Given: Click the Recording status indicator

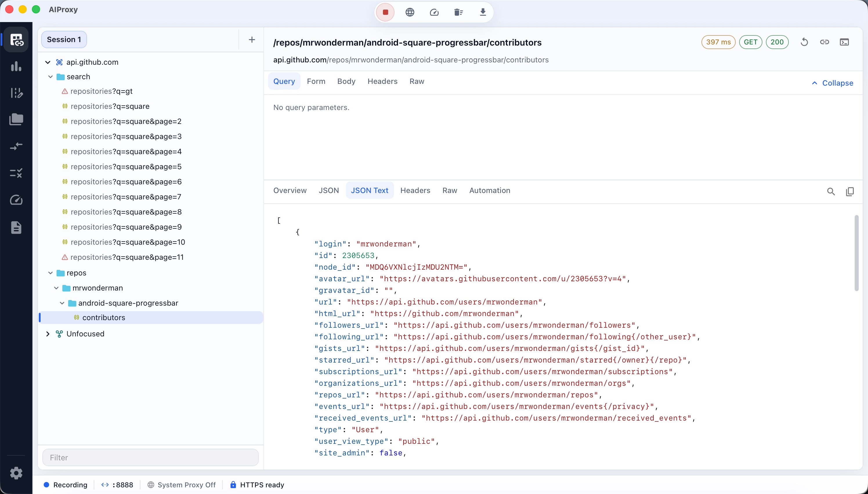Looking at the screenshot, I should [66, 485].
